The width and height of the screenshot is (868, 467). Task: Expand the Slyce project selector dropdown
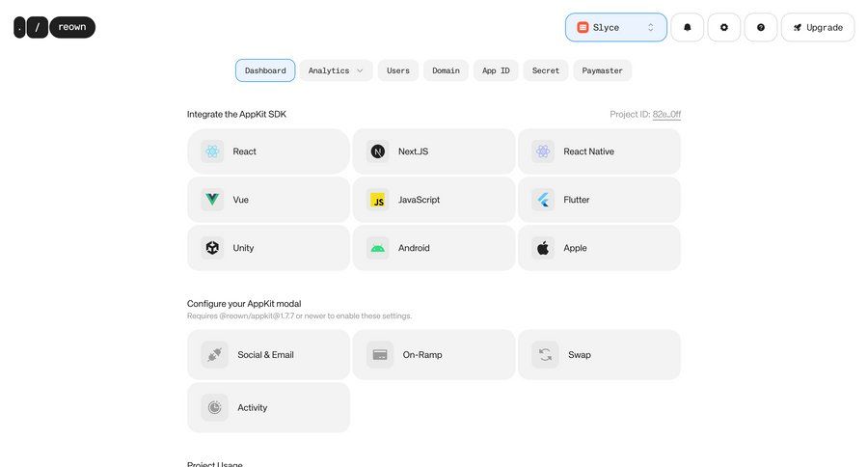click(615, 27)
